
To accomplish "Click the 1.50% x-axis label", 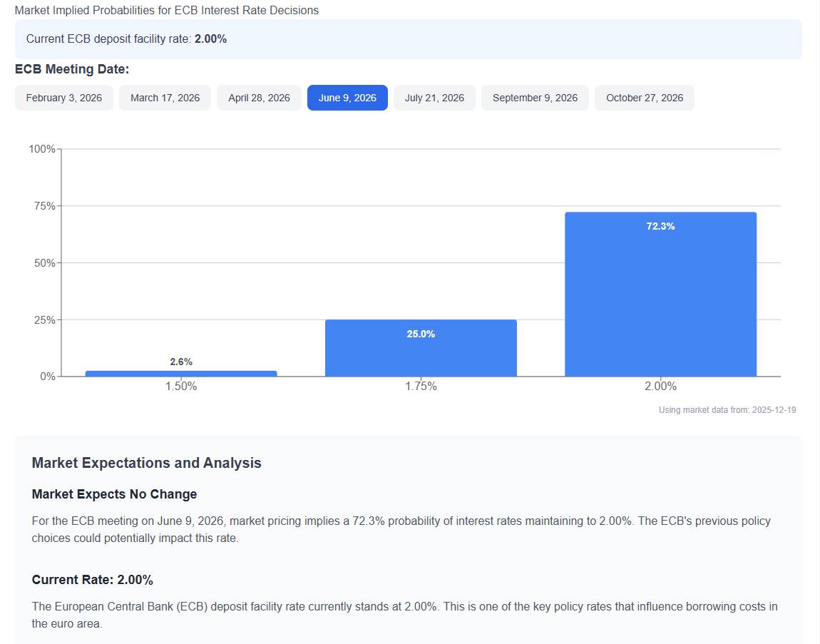I will pyautogui.click(x=181, y=387).
